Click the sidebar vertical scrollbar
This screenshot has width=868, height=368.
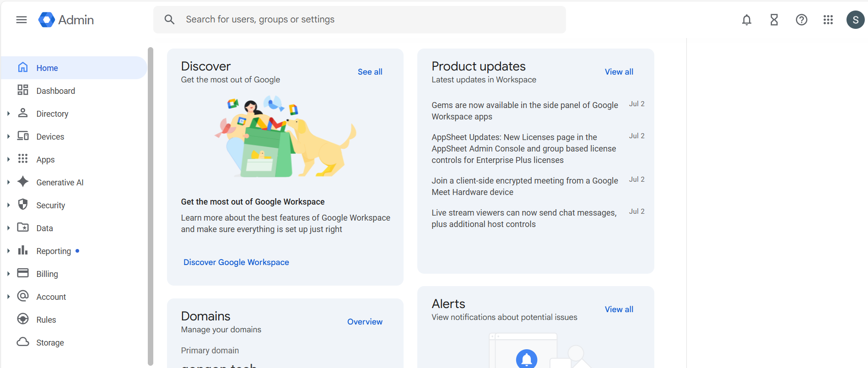[x=151, y=206]
